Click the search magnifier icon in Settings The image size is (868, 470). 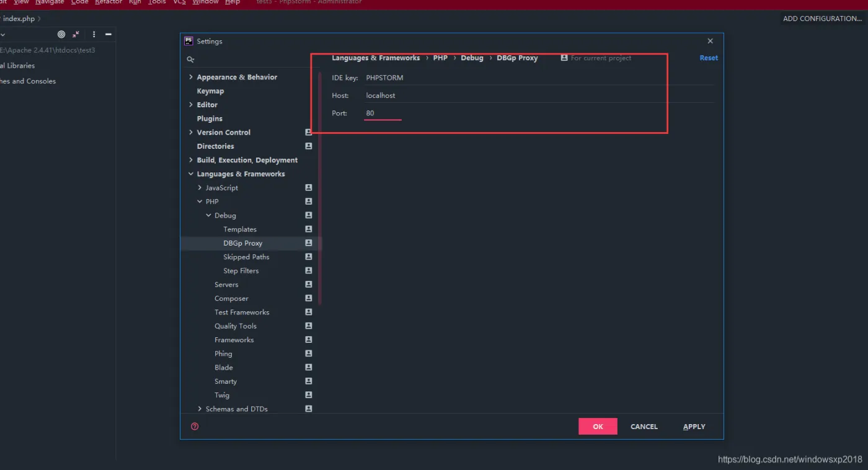(190, 60)
